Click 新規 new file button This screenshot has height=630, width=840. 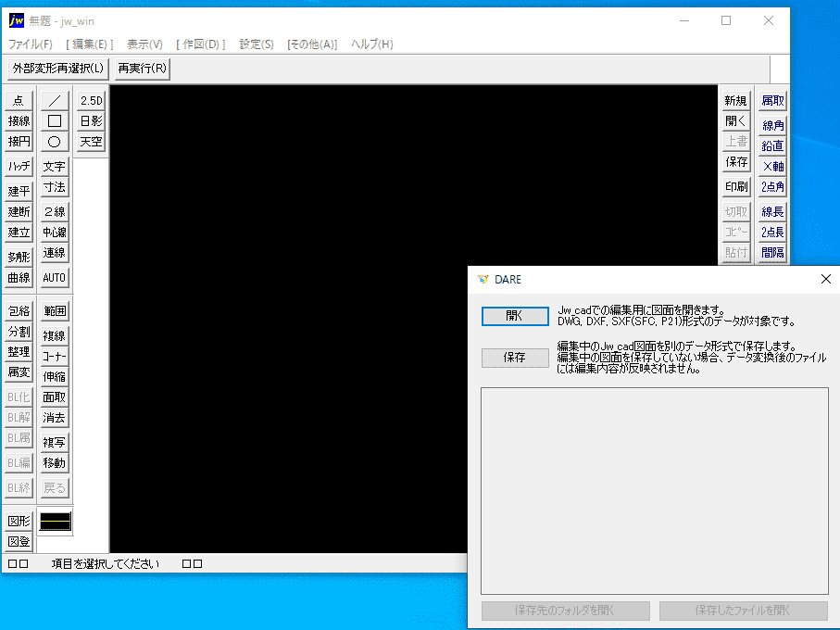point(736,100)
